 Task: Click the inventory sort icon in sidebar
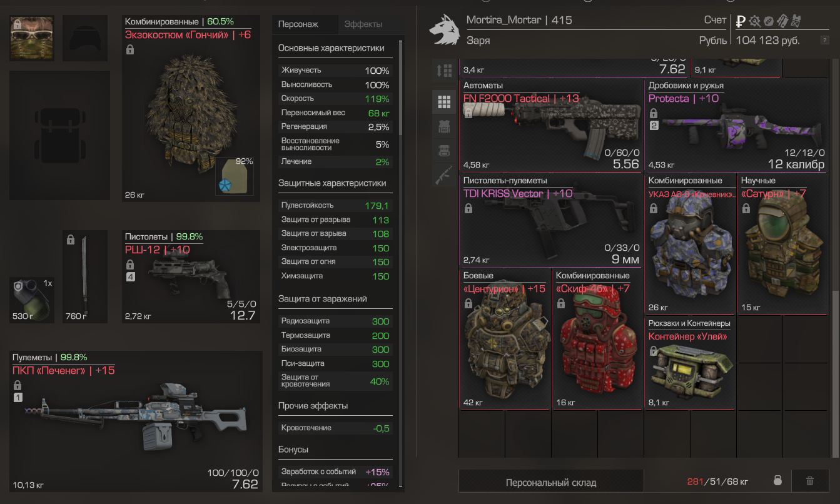(x=444, y=71)
